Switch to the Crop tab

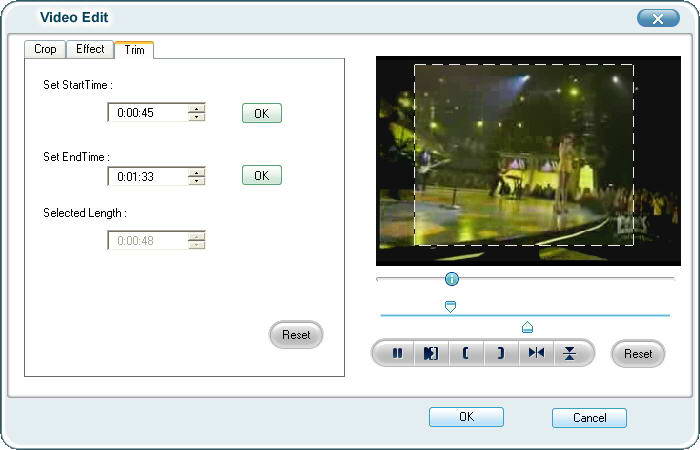point(45,49)
